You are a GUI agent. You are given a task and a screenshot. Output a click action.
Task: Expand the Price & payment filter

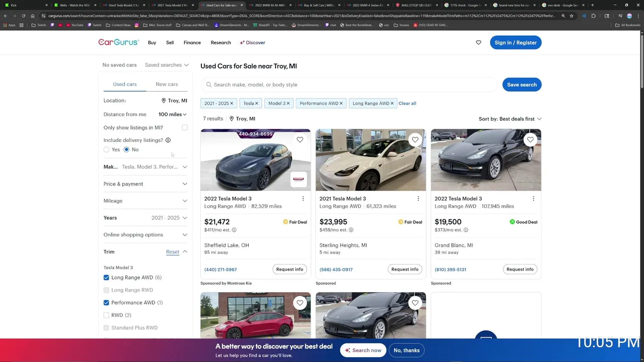click(145, 184)
